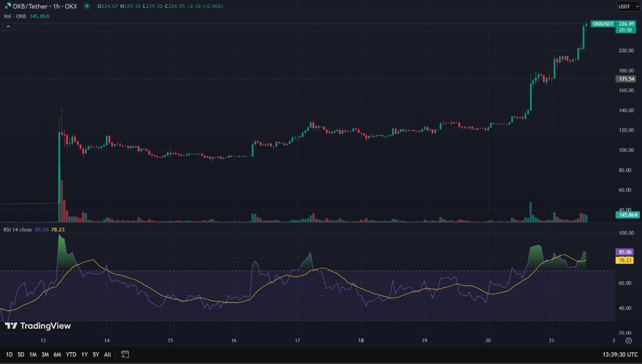Open the go-to-date calendar icon

[x=125, y=354]
